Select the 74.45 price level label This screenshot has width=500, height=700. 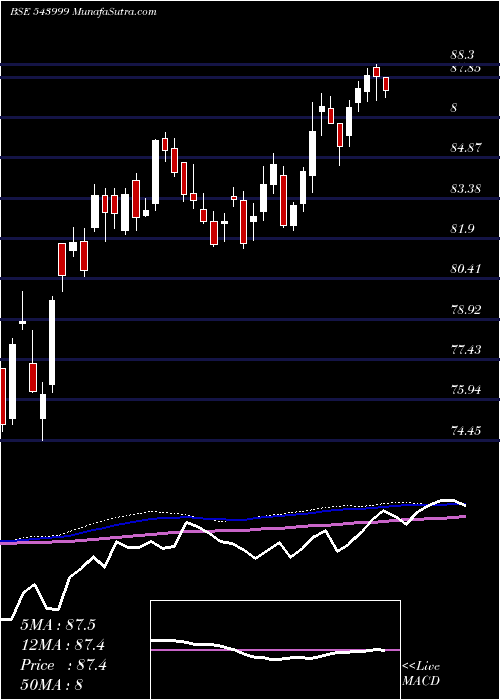pyautogui.click(x=467, y=431)
